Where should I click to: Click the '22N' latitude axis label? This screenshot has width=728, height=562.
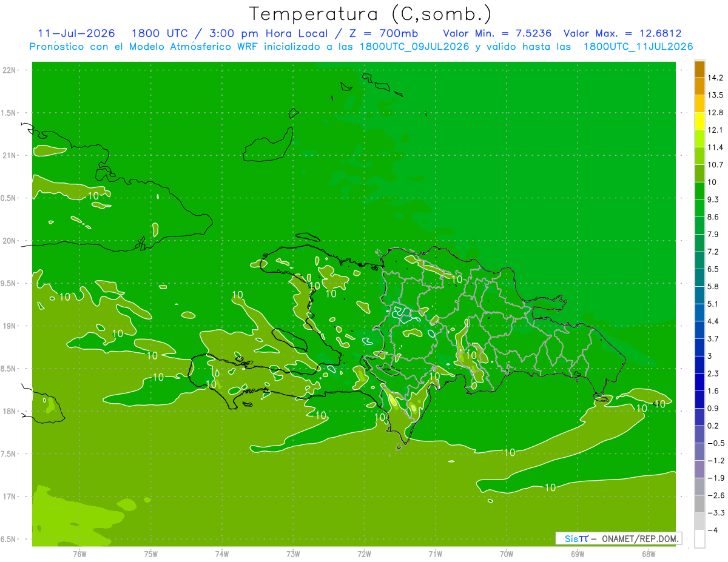click(x=9, y=70)
